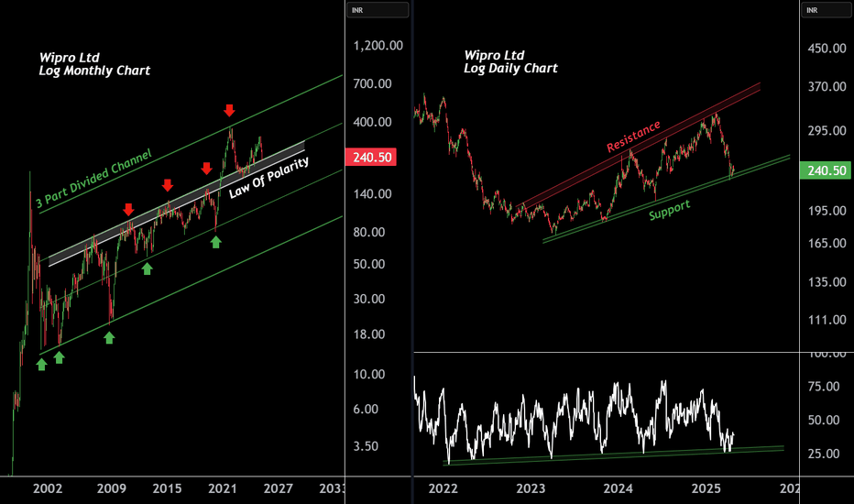Screen dimensions: 854x504
Task: Click the 2015 time axis label
Action: pyautogui.click(x=167, y=488)
